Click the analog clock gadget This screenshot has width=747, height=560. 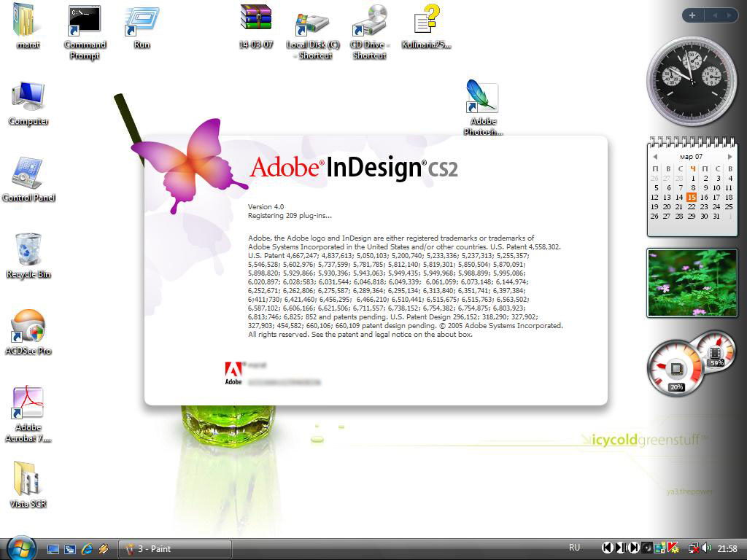pyautogui.click(x=692, y=80)
